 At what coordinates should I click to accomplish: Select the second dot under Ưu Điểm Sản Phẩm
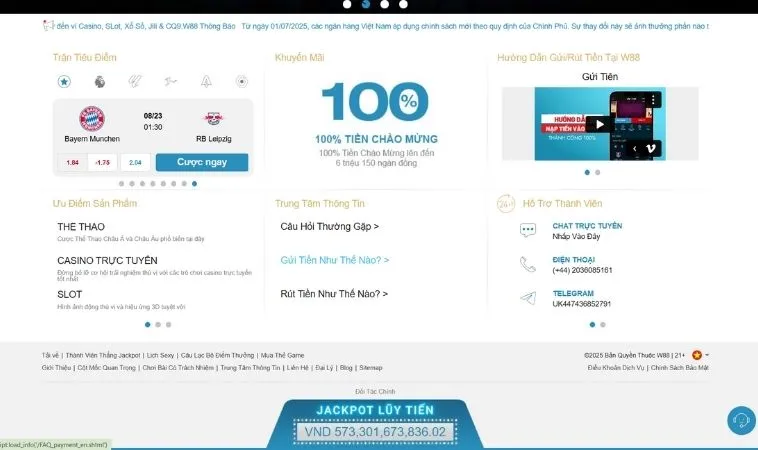[158, 325]
